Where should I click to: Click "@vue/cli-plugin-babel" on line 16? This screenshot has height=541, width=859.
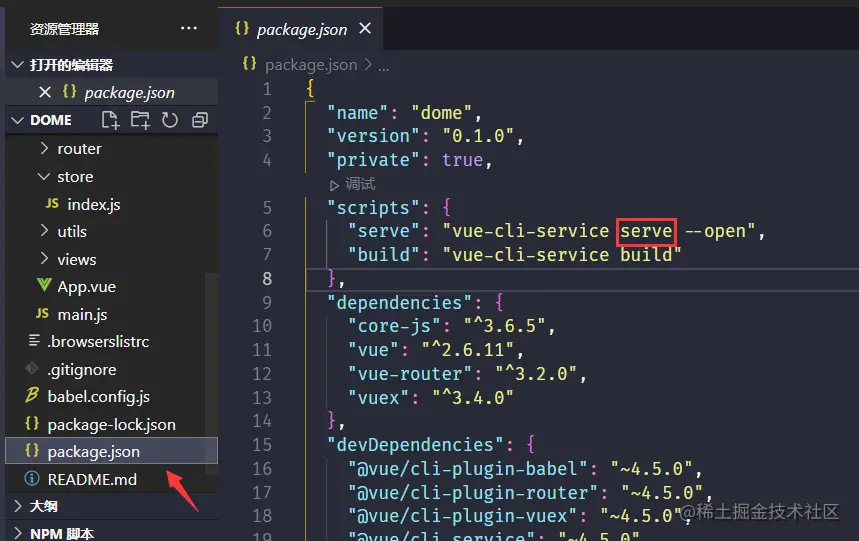coord(467,469)
